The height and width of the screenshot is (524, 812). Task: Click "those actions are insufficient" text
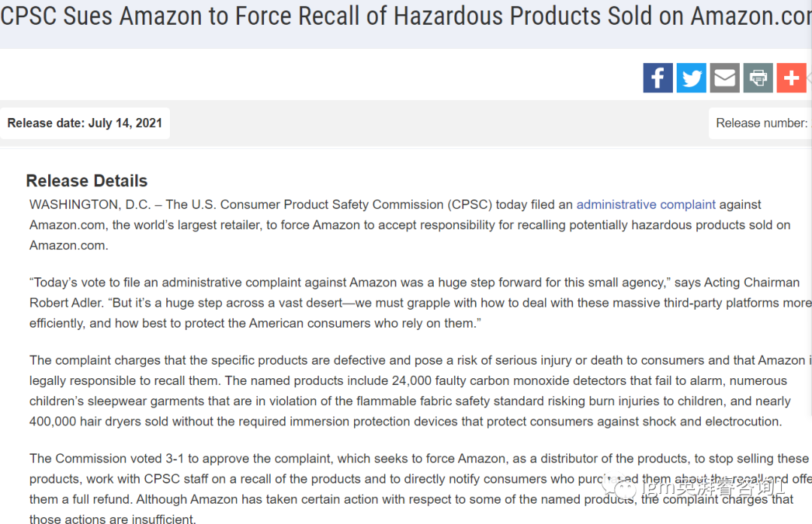click(113, 519)
